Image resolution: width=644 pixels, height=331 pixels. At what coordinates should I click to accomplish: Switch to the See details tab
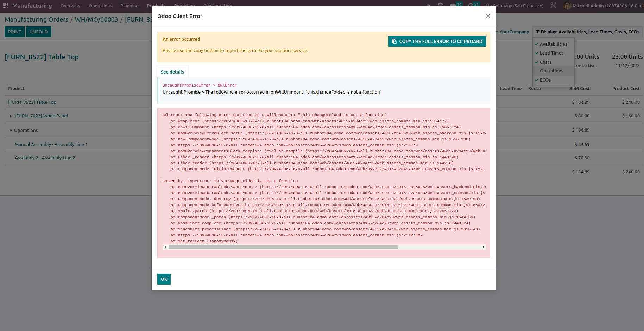pyautogui.click(x=172, y=72)
